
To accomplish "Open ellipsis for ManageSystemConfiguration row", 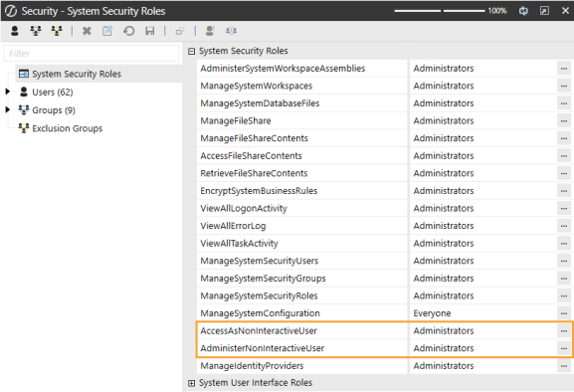I will (564, 313).
